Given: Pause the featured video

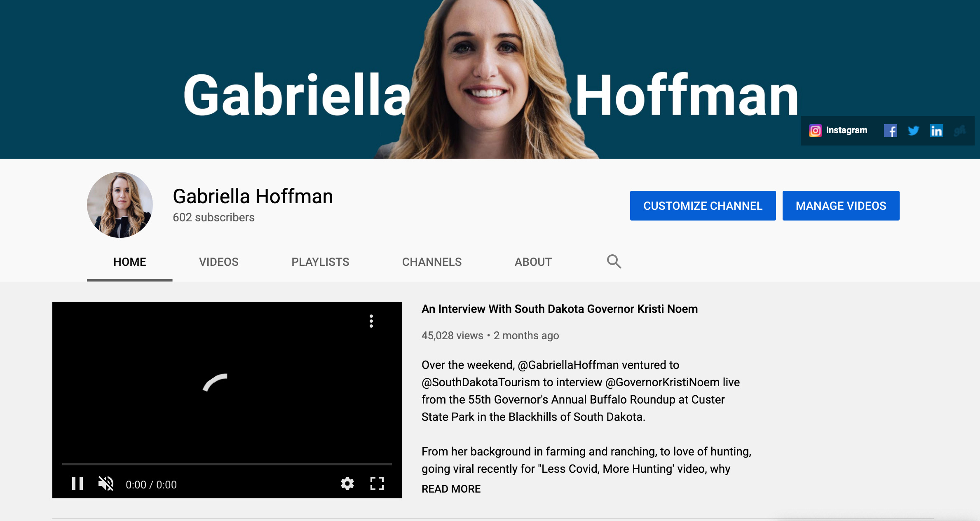Looking at the screenshot, I should click(x=77, y=483).
